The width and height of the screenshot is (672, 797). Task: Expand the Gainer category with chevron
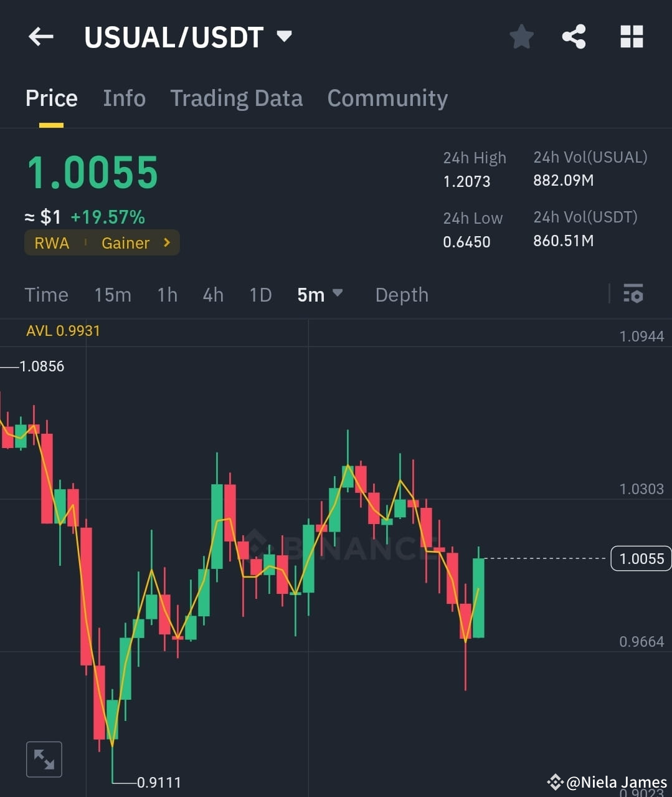tap(166, 242)
